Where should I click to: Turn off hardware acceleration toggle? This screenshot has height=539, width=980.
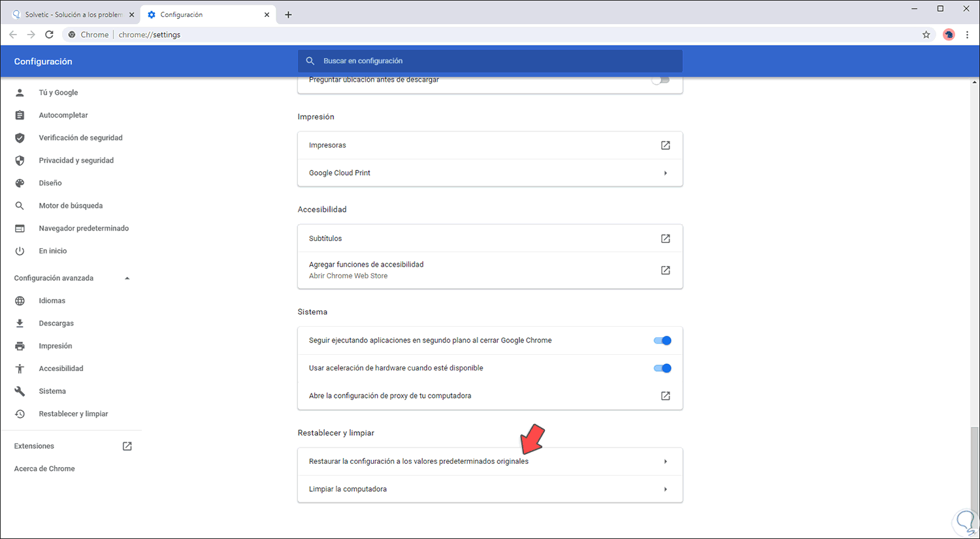pos(662,368)
